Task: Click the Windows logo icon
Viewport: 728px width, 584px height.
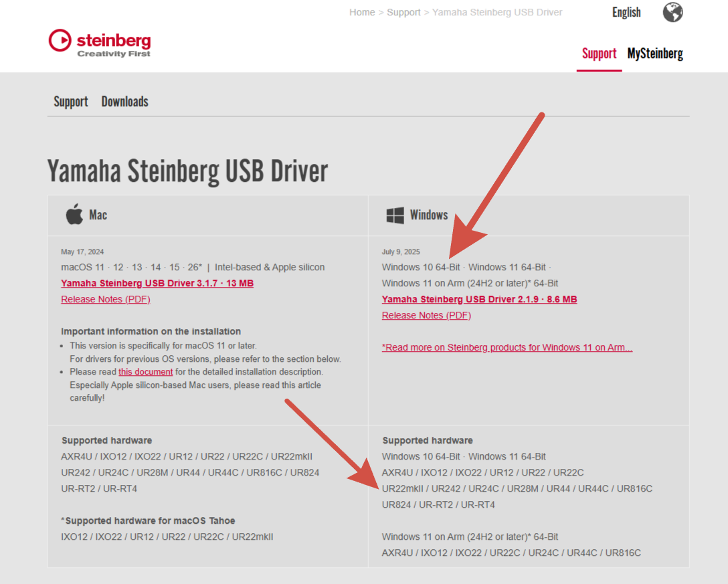Action: (395, 215)
